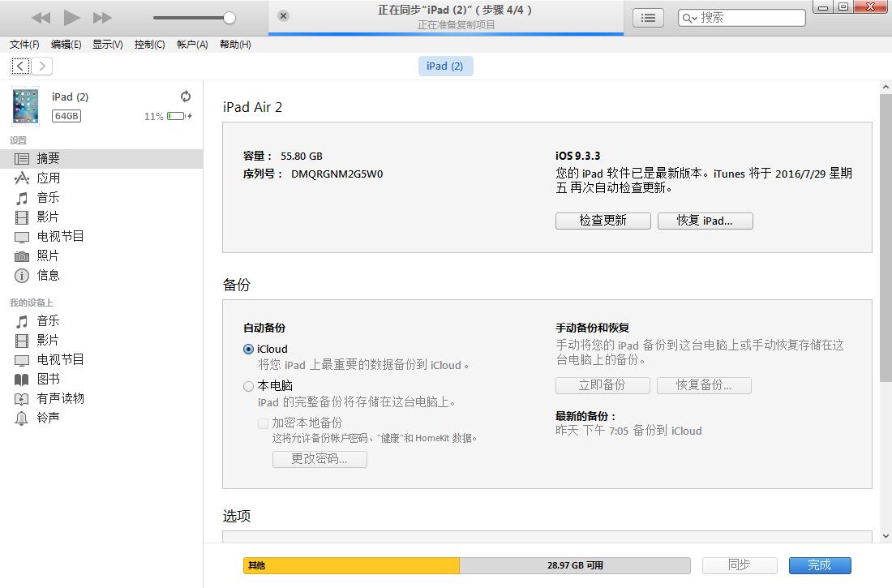Viewport: 892px width, 588px height.
Task: Click the scrollbar up arrow
Action: 886,87
